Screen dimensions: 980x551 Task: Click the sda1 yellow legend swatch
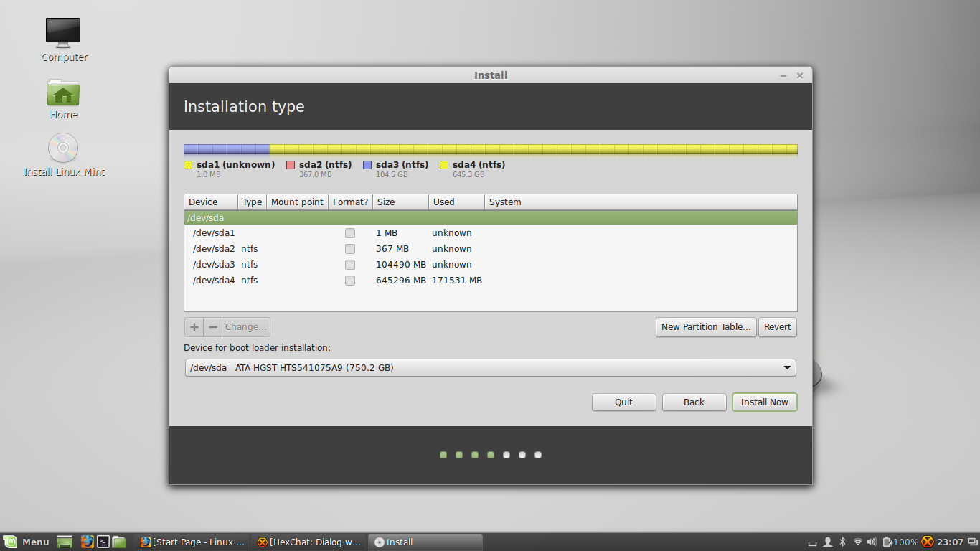coord(188,165)
